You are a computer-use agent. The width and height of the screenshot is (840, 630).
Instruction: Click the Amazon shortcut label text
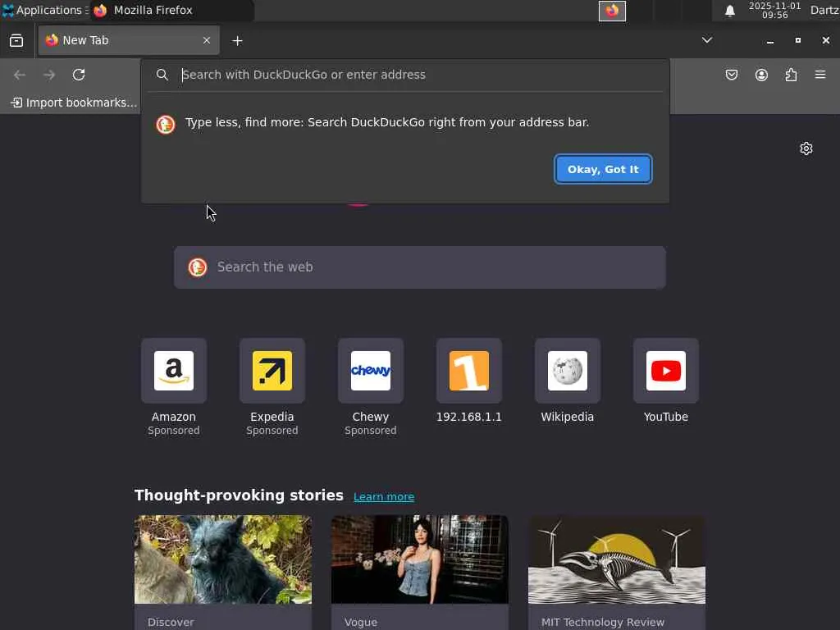(x=174, y=417)
